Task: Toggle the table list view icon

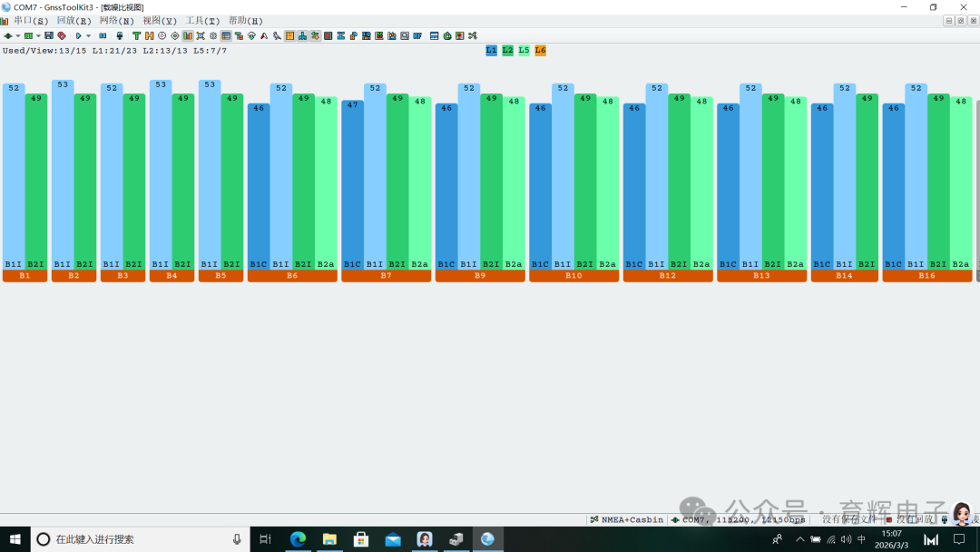Action: pyautogui.click(x=226, y=35)
